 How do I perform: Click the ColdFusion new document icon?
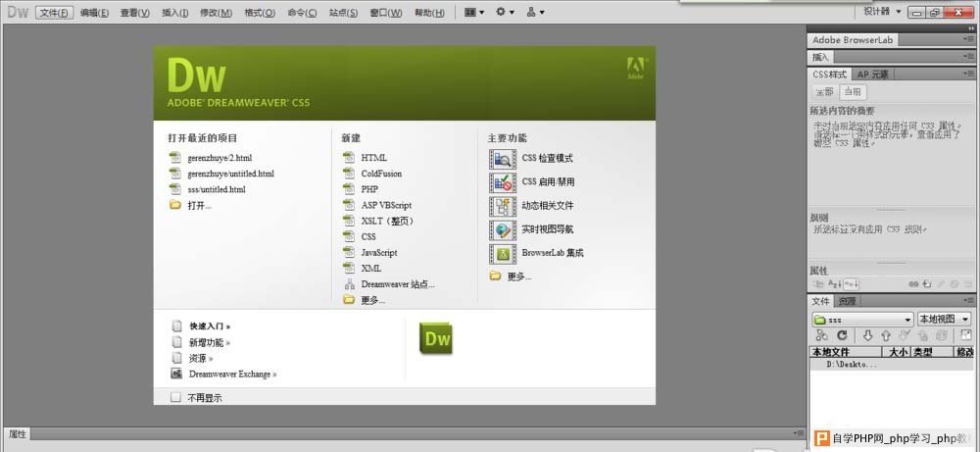(x=349, y=174)
